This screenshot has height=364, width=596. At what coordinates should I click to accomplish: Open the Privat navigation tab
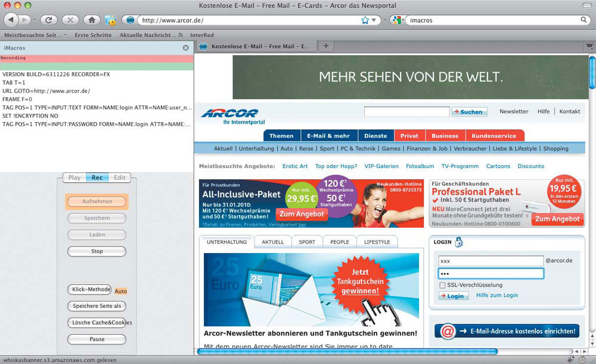(409, 136)
